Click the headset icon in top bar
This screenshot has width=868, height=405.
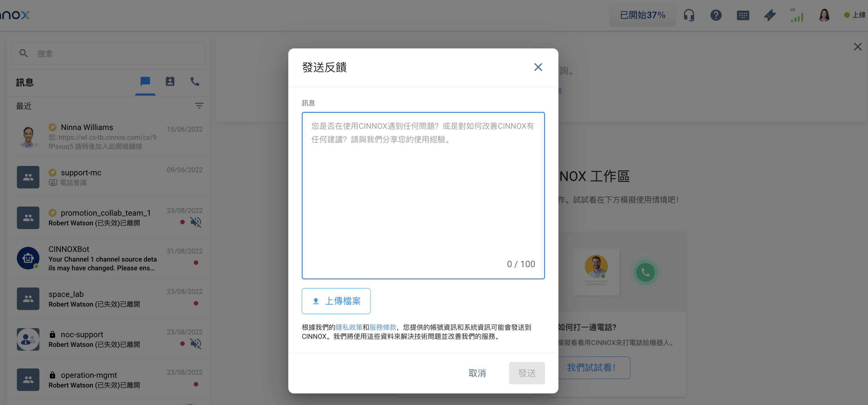tap(689, 15)
